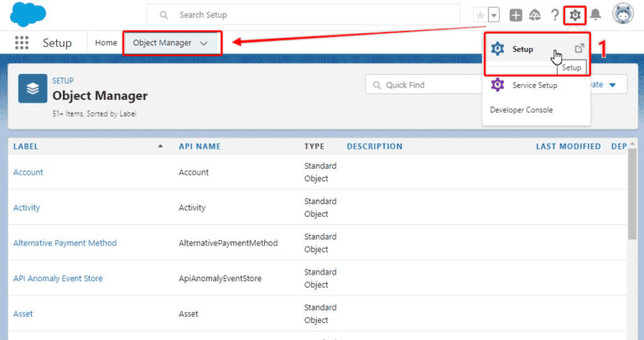Open the help question mark icon
Image resolution: width=644 pixels, height=340 pixels.
pyautogui.click(x=554, y=15)
